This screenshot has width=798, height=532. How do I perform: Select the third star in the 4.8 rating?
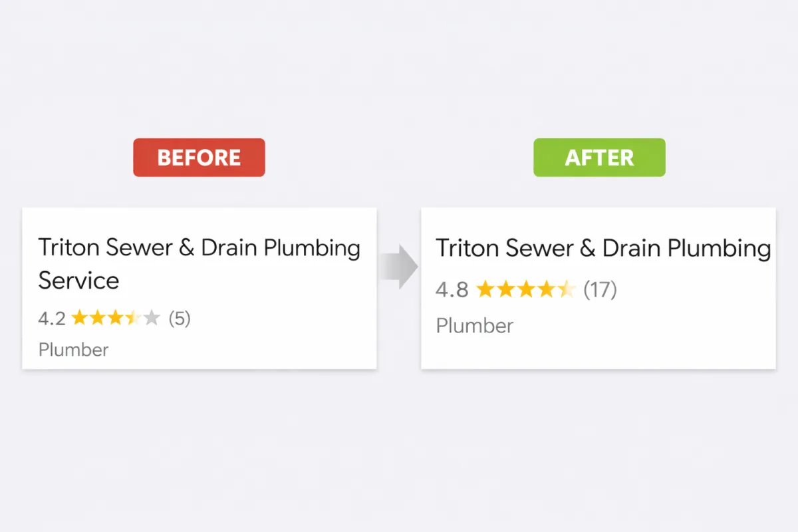(x=526, y=289)
